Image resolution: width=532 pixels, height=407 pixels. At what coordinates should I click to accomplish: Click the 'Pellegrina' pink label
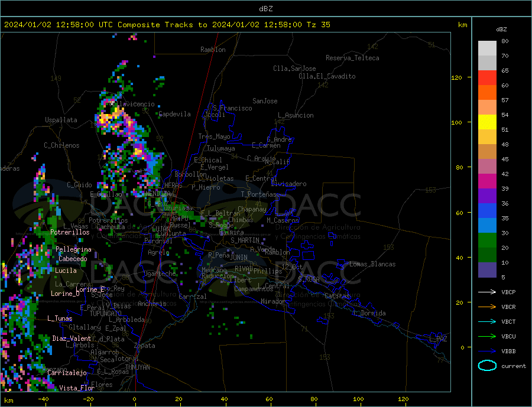click(x=73, y=249)
